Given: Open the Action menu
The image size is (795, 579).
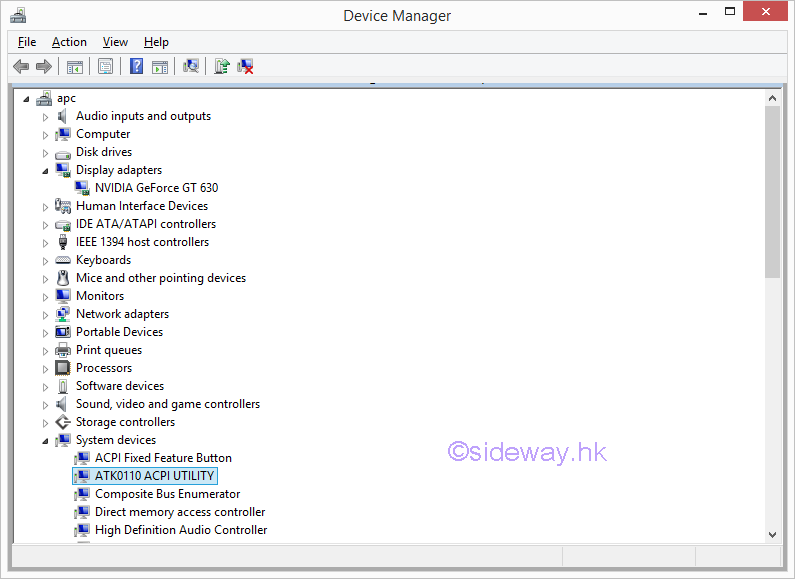Looking at the screenshot, I should click(69, 42).
